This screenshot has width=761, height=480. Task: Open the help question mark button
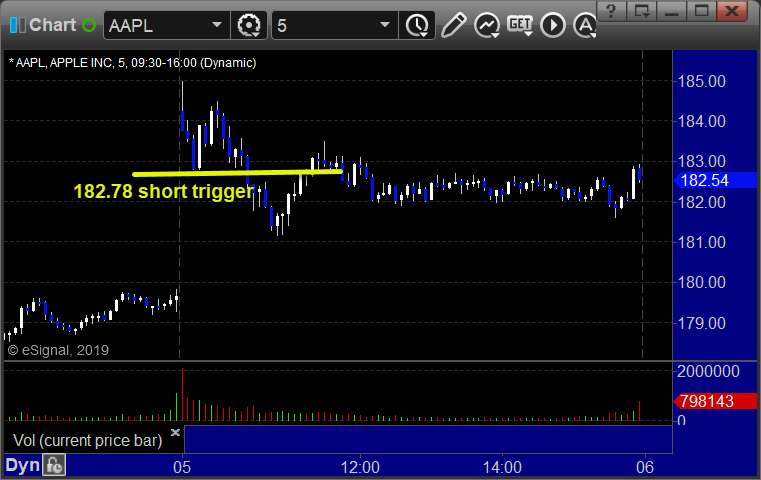click(611, 10)
